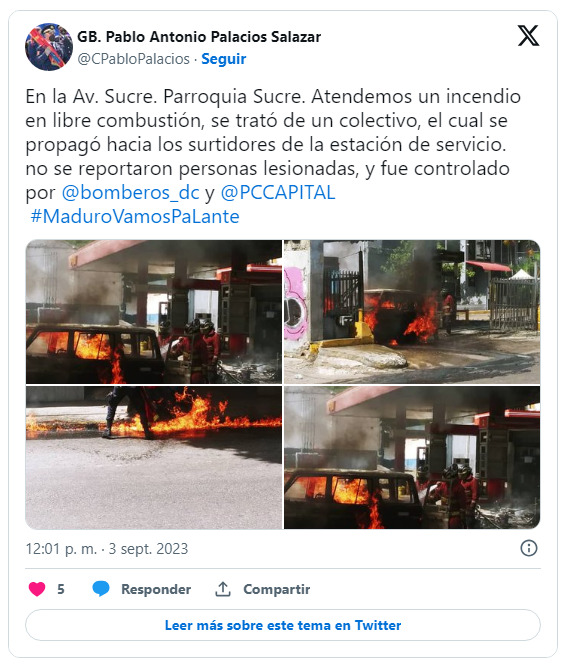
Task: View top-right photo with pink graffiti wall
Action: 412,312
